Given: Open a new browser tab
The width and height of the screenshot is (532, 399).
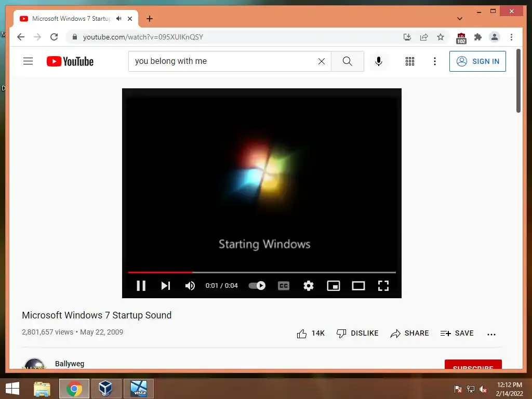Looking at the screenshot, I should (150, 19).
